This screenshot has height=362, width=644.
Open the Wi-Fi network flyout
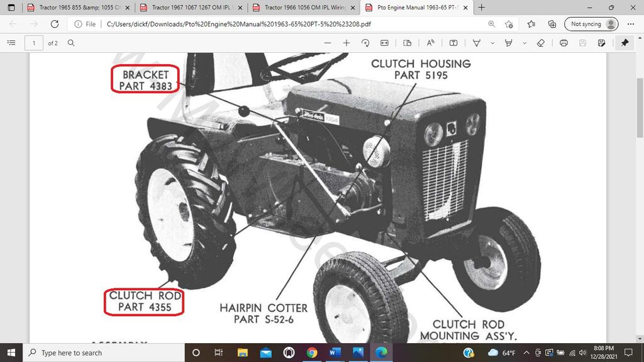[572, 353]
